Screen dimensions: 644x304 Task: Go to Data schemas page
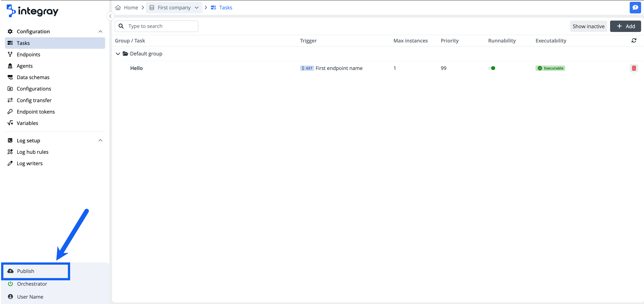pyautogui.click(x=33, y=77)
